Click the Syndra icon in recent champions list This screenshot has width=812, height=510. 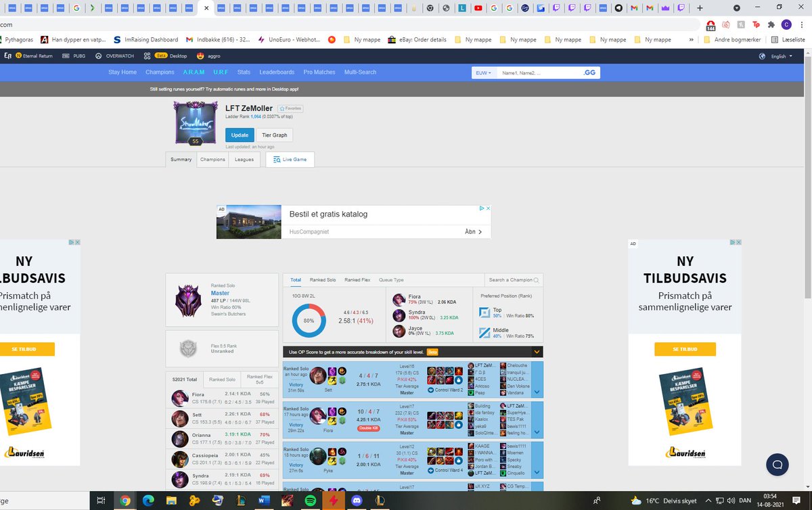[x=399, y=315]
